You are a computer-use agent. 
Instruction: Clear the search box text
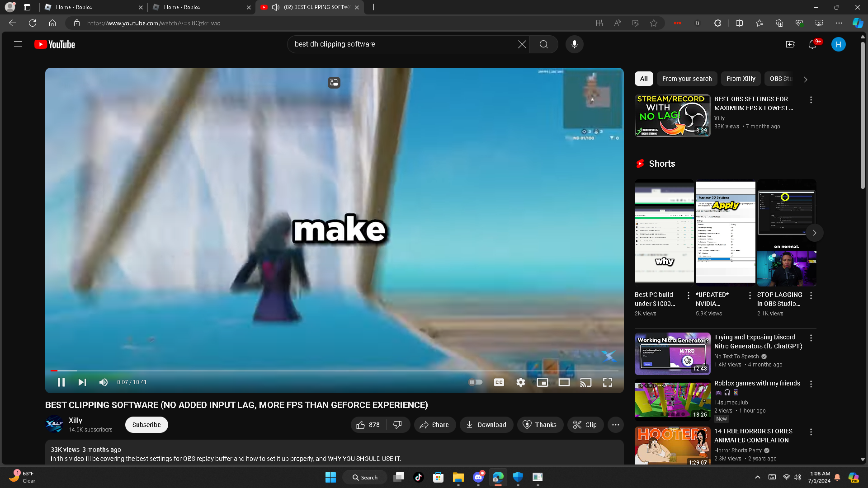522,44
